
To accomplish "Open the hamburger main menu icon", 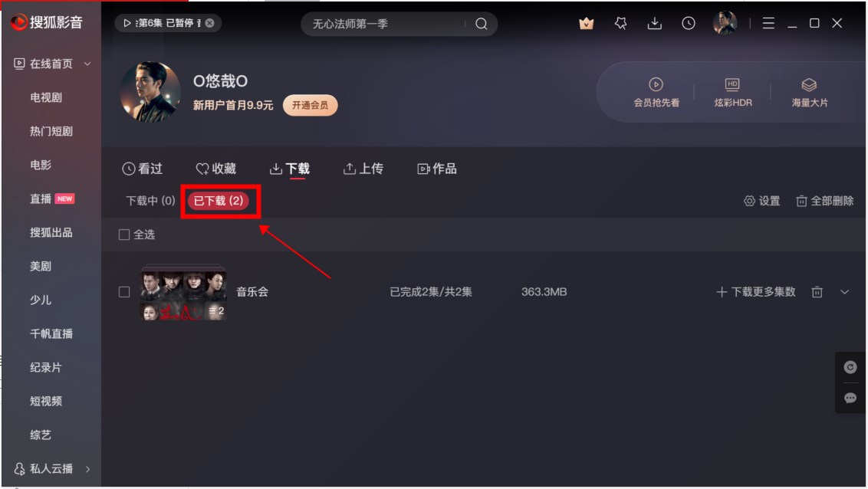I will 768,23.
